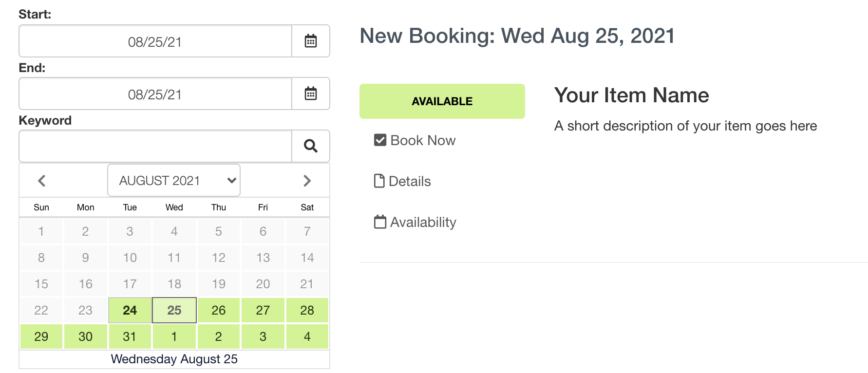Viewport: 868px width, 373px height.
Task: Open the Availability tab label
Action: tap(423, 222)
